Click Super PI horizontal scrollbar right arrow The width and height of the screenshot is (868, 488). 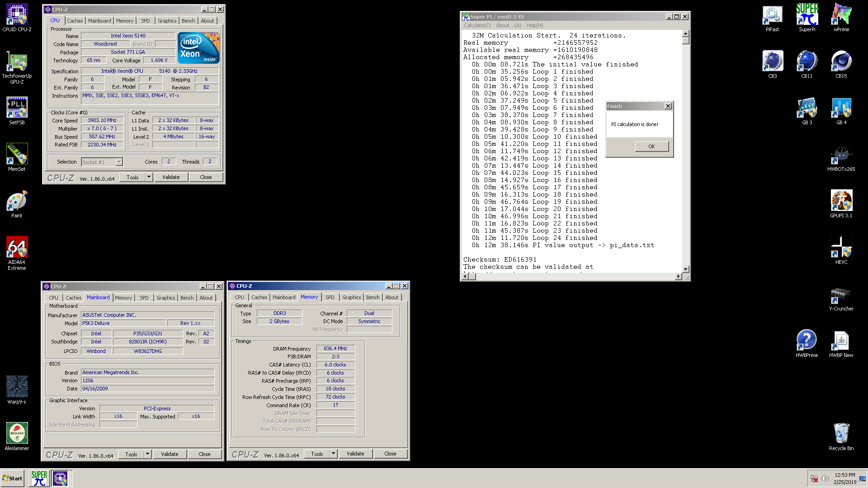[x=678, y=277]
